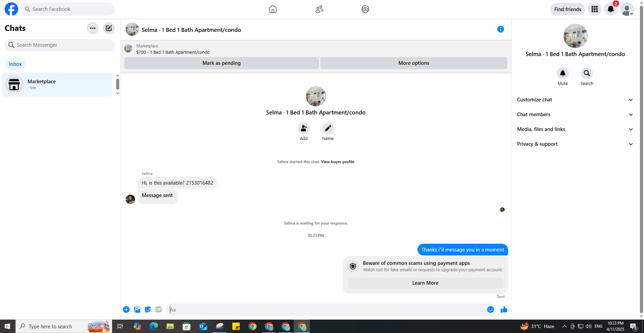Open the account profile menu
Screen dimensions: 644x333
627,9
